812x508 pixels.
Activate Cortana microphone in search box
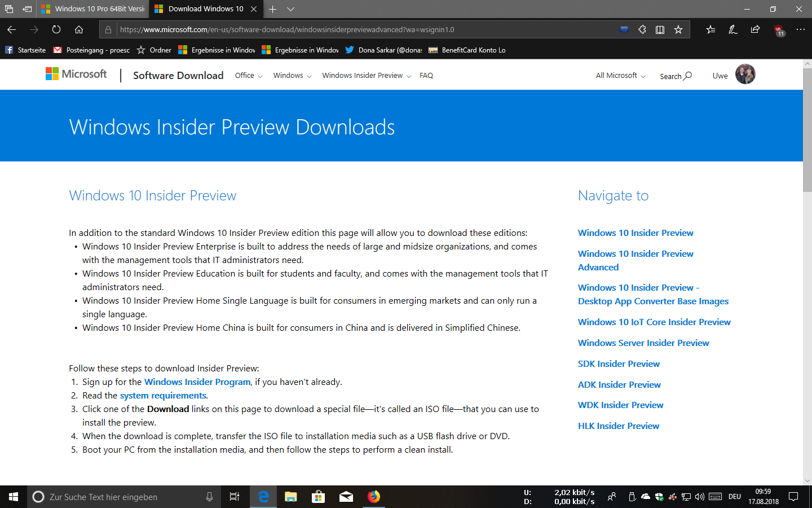click(209, 497)
